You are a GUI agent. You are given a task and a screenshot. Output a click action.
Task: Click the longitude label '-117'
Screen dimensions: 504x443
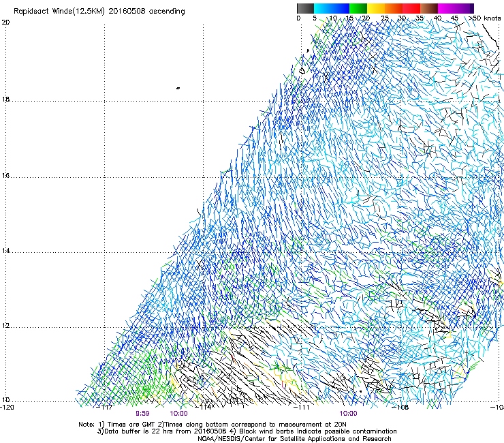pyautogui.click(x=105, y=408)
